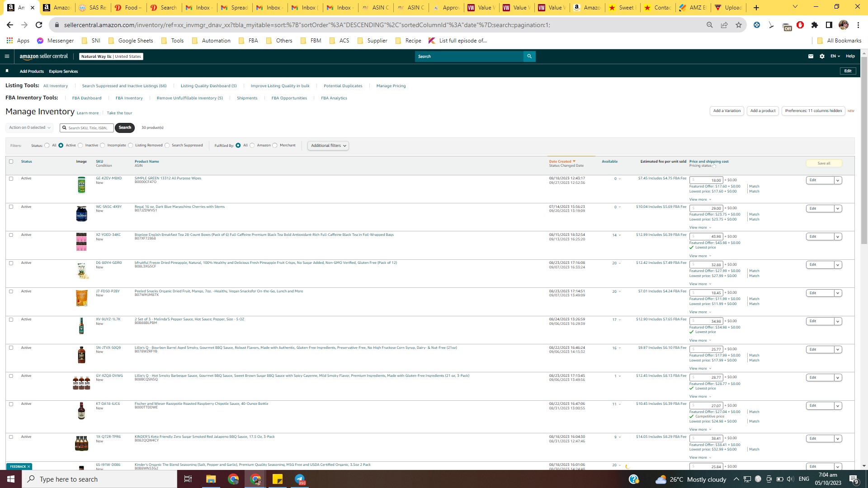Open Chrome extensions puzzle icon
The image size is (868, 488).
pos(815,25)
